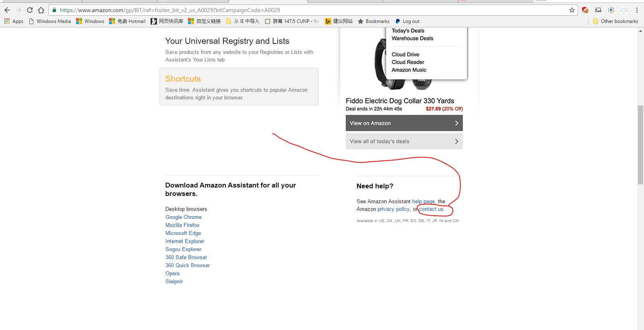644x330 pixels.
Task: Click the contact us link
Action: pyautogui.click(x=431, y=209)
